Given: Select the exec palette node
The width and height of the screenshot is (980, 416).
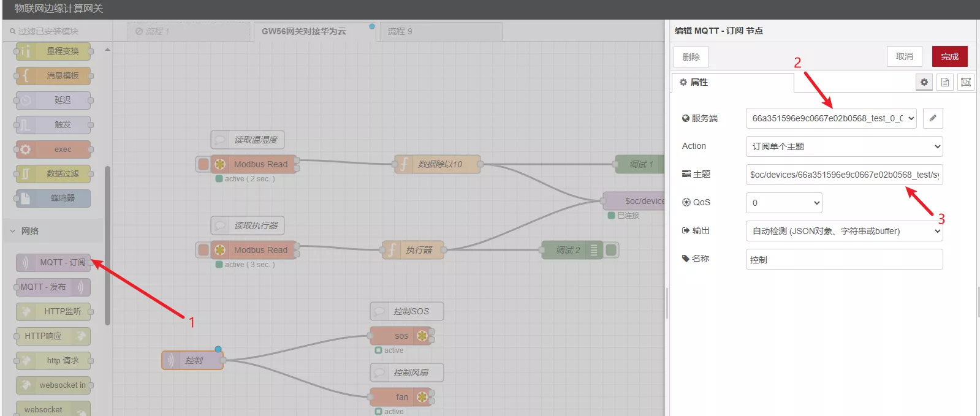Looking at the screenshot, I should click(54, 149).
